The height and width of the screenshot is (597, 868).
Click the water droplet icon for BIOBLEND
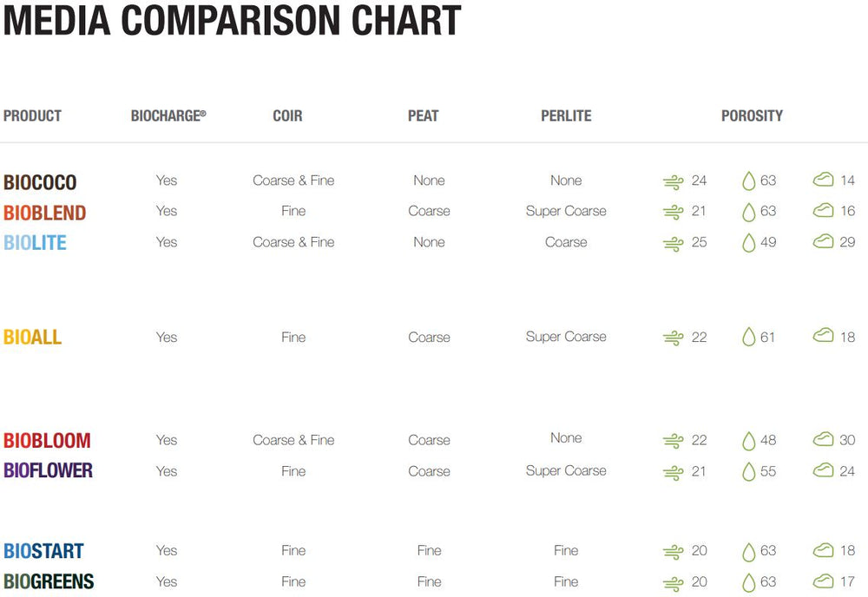748,212
